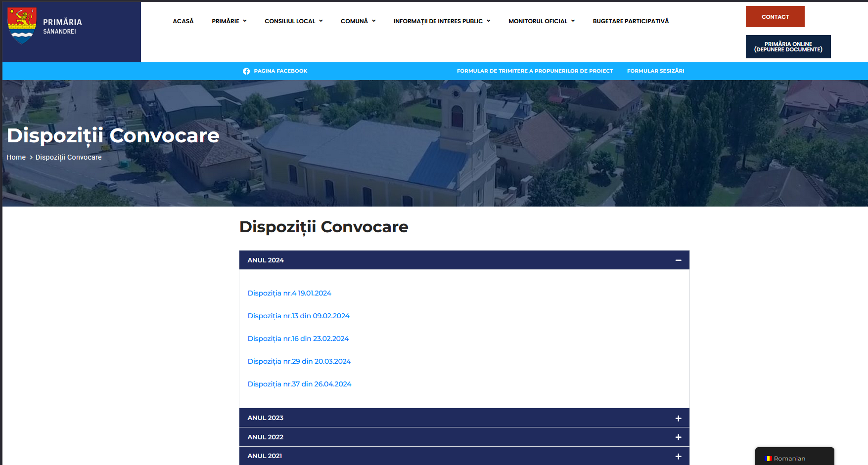Click Home in the breadcrumb
The image size is (868, 465).
coord(16,158)
